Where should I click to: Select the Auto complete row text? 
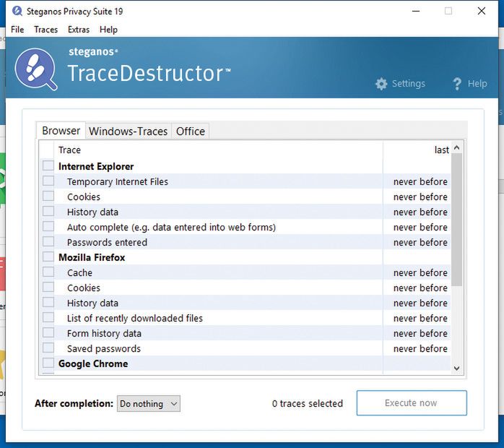tap(171, 228)
